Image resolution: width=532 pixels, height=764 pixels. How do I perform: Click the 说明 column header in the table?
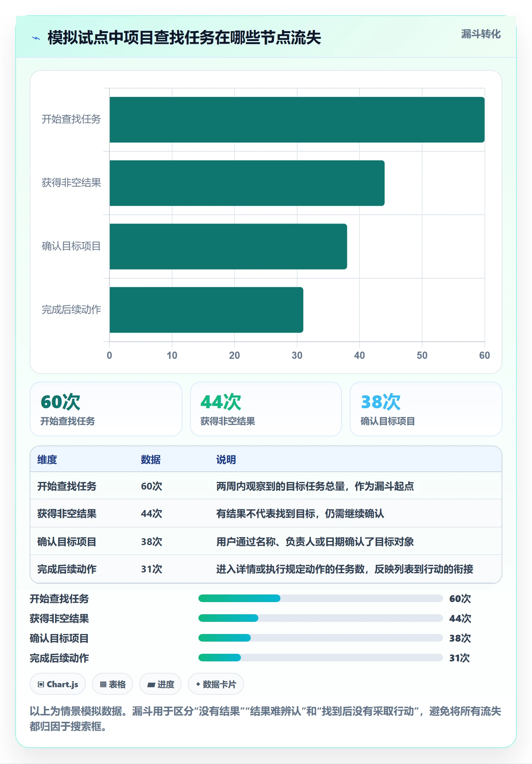pos(226,460)
